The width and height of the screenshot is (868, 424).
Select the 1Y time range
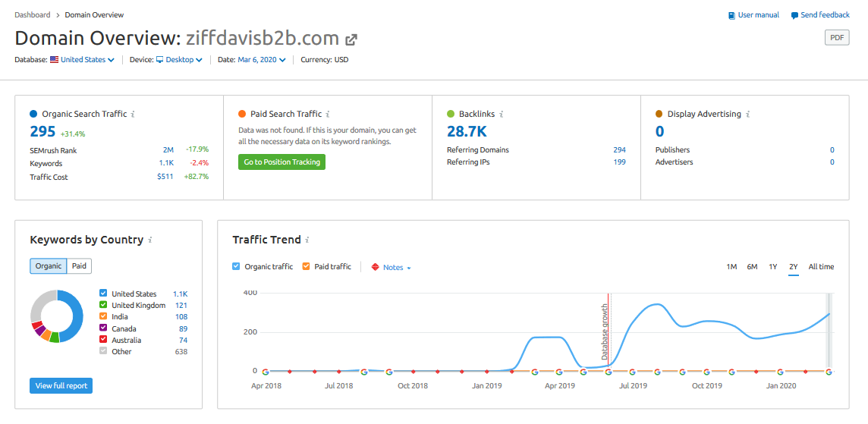point(773,267)
